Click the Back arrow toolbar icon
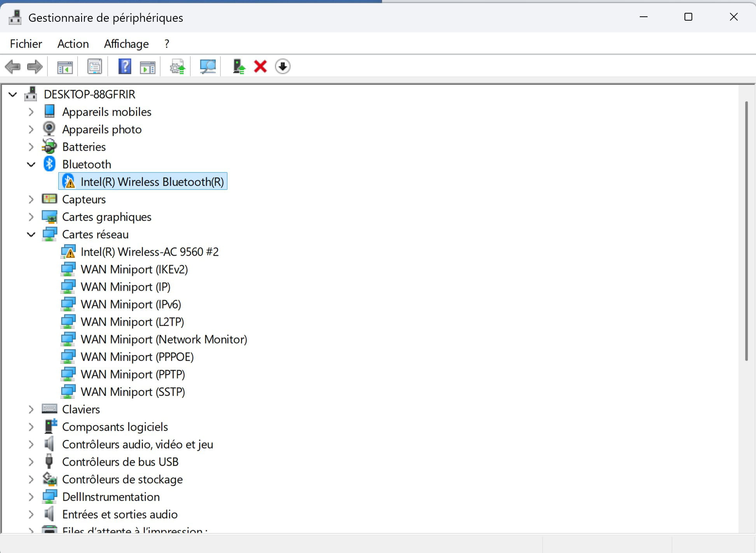 click(x=13, y=66)
